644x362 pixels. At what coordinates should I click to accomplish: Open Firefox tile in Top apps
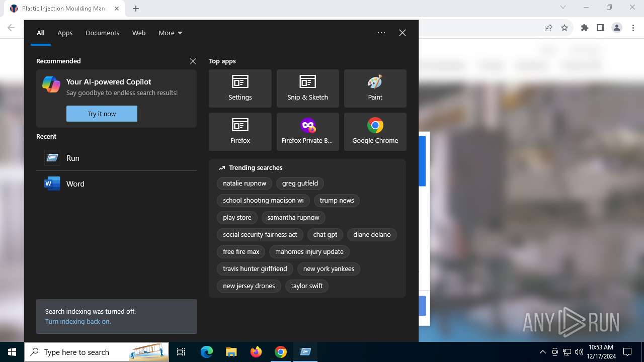[240, 132]
